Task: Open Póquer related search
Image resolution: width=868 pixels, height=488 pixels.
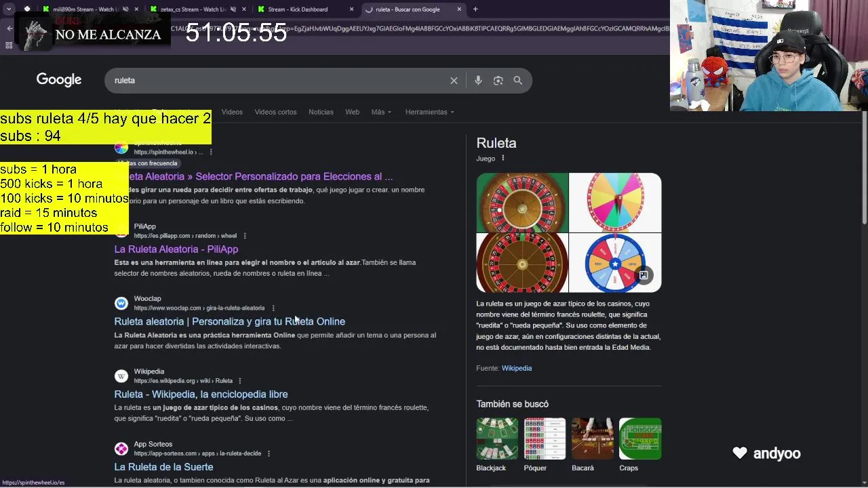Action: 545,445
